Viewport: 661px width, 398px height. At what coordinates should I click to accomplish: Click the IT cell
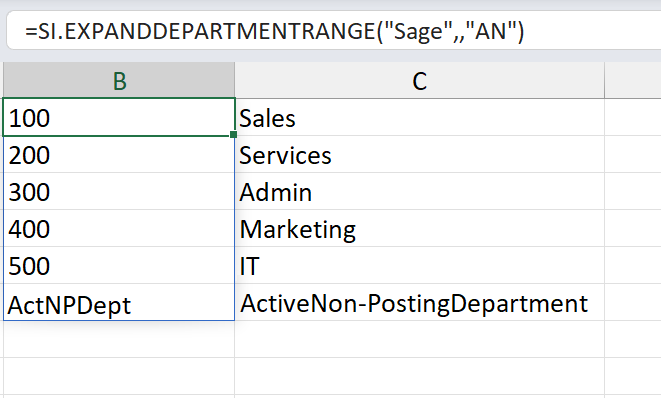pyautogui.click(x=419, y=266)
